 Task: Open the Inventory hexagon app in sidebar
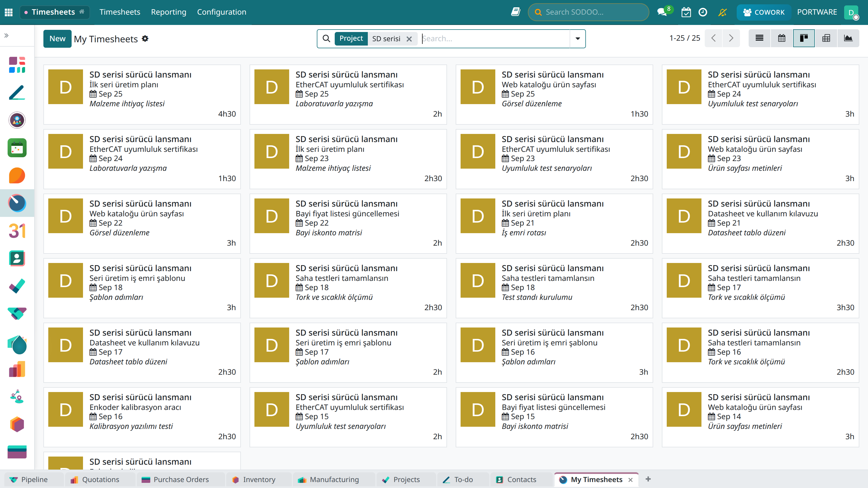(17, 424)
